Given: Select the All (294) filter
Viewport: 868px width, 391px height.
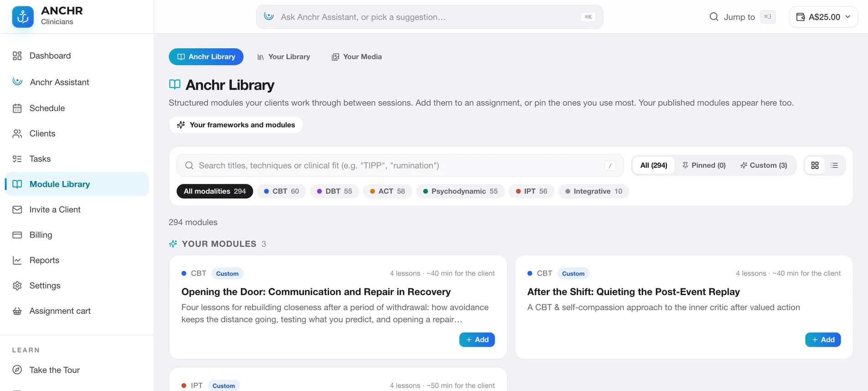Looking at the screenshot, I should [x=653, y=165].
